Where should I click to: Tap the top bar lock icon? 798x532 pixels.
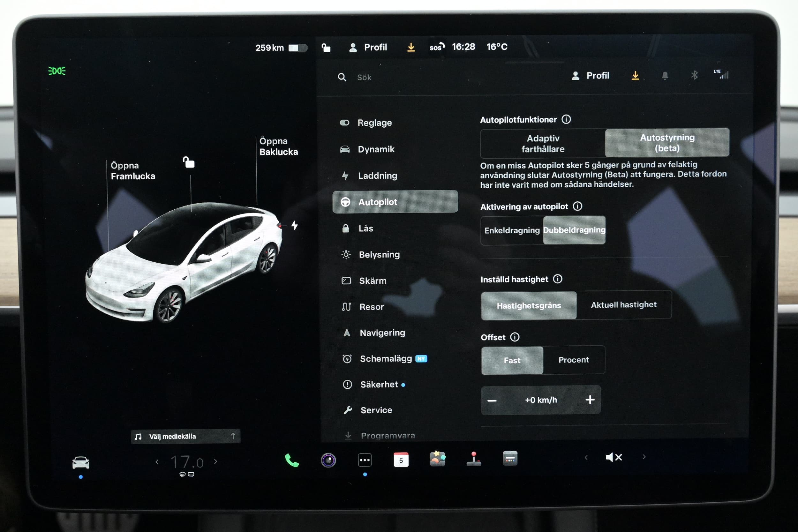coord(326,48)
